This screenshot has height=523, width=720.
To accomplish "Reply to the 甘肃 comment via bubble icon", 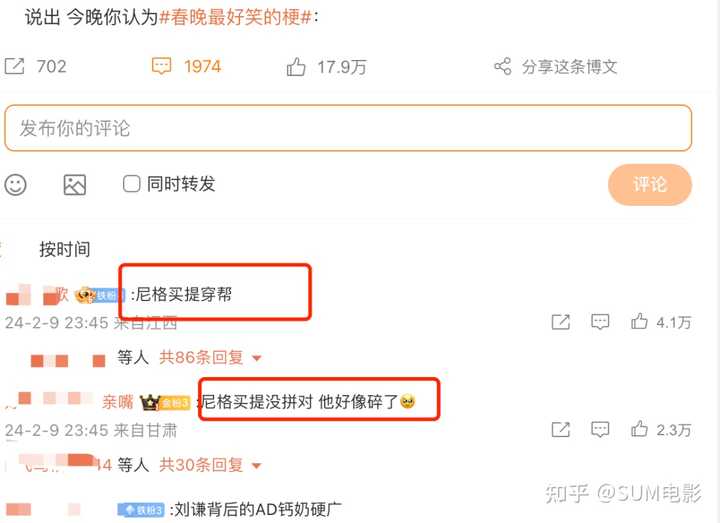I will [x=600, y=429].
